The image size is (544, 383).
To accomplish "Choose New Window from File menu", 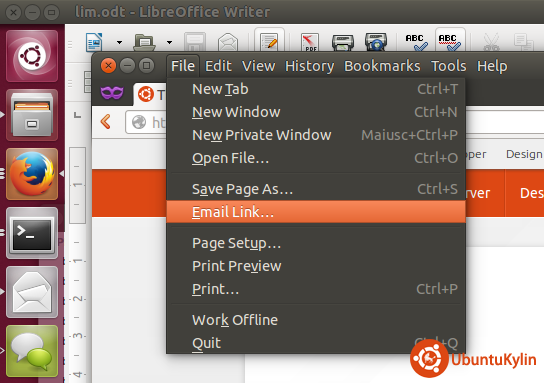I will (316, 112).
